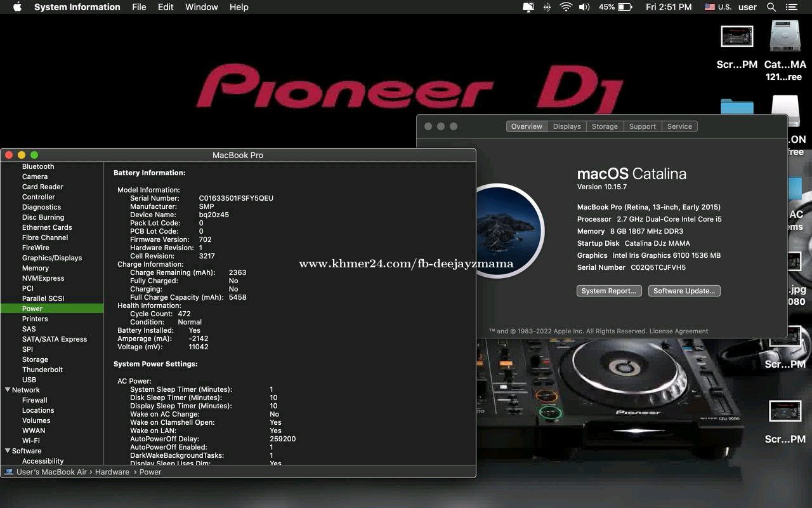The image size is (812, 508).
Task: Select the highlighted Power item
Action: (52, 309)
